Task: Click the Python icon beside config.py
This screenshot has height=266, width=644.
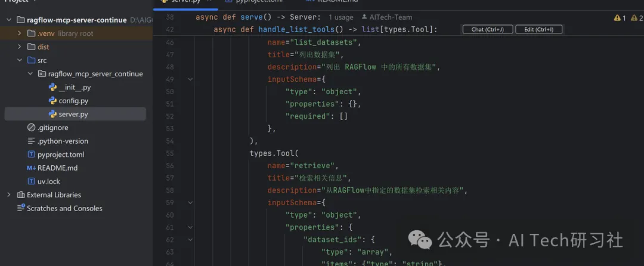Action: 52,101
